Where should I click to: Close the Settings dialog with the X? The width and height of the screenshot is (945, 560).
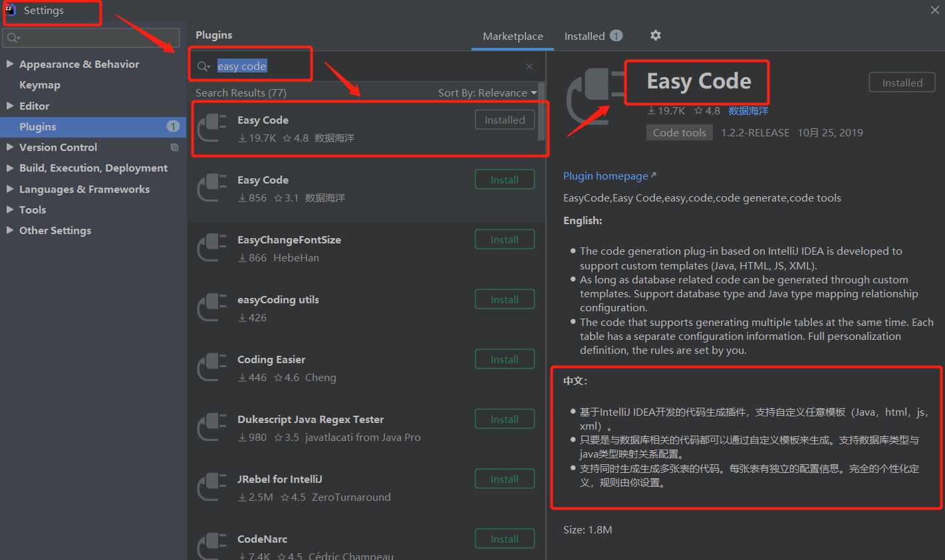(934, 10)
